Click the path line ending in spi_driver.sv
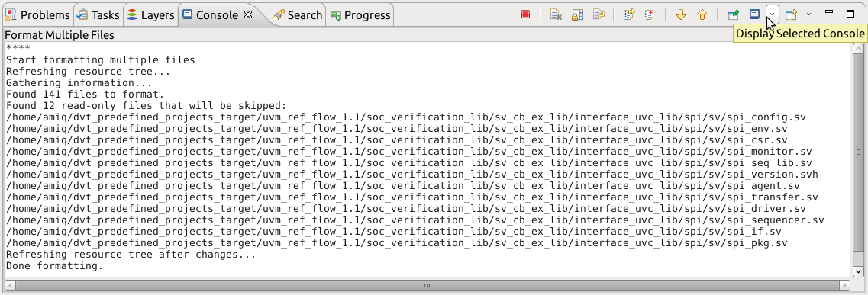 (x=406, y=209)
